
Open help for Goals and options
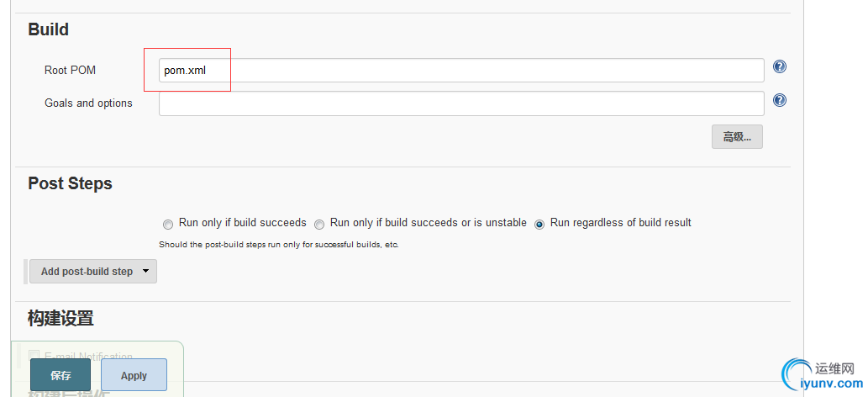[780, 100]
